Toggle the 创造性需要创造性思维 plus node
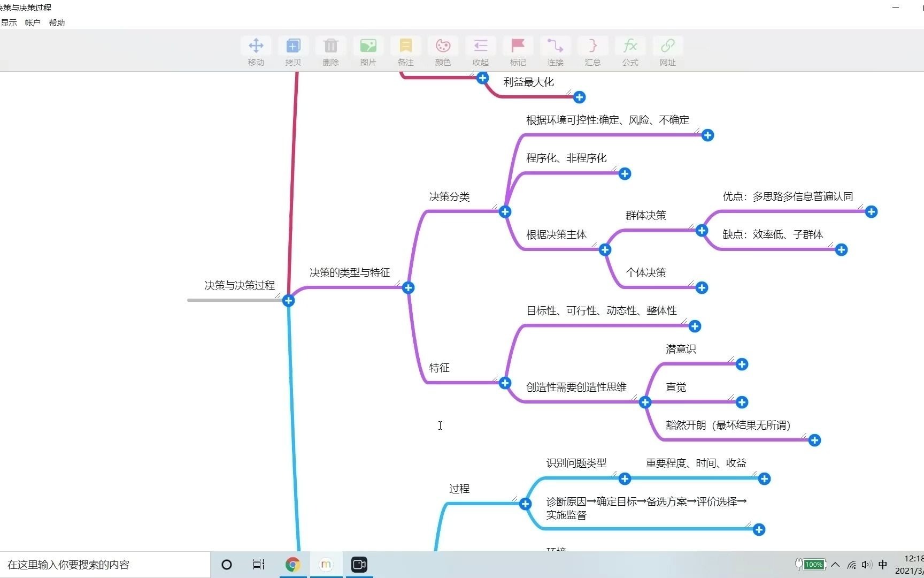This screenshot has width=924, height=578. coord(645,402)
